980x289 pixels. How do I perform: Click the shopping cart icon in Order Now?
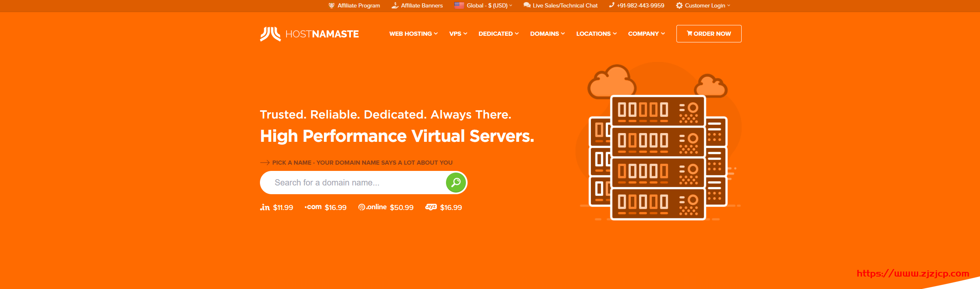tap(689, 33)
